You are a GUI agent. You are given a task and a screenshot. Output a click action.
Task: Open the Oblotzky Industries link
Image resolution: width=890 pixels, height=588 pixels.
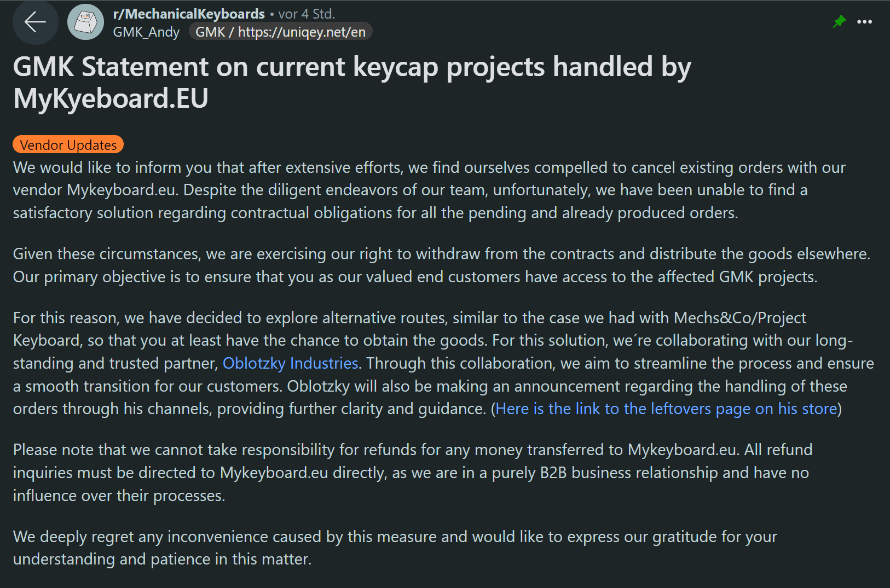point(290,363)
